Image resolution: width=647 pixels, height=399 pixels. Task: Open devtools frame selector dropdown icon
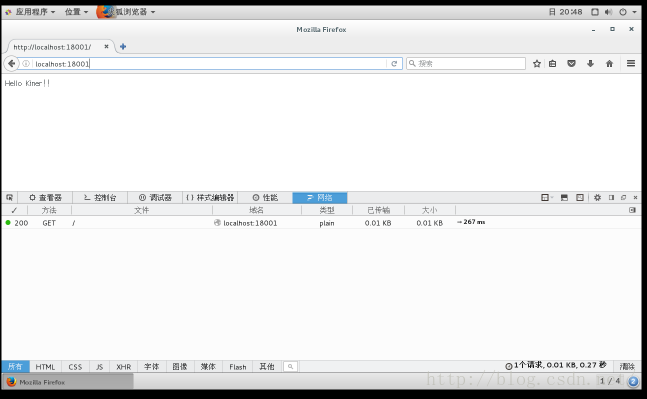[547, 198]
